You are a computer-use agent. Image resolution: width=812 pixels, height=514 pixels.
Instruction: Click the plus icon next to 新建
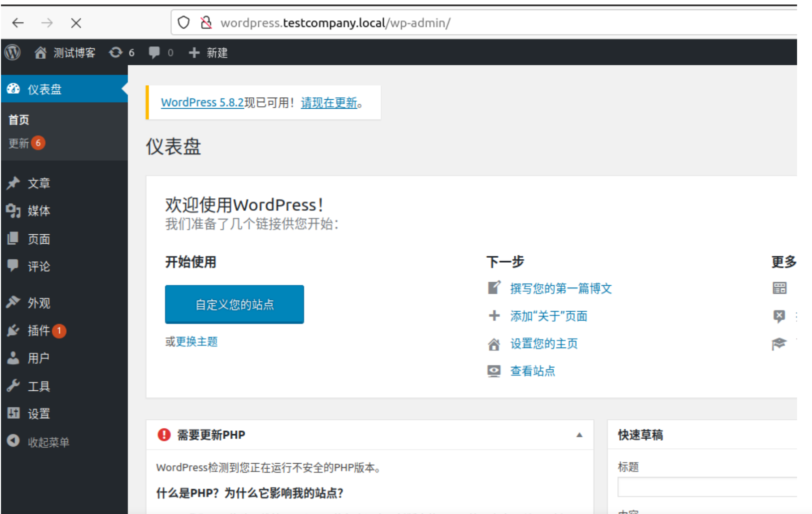tap(194, 52)
